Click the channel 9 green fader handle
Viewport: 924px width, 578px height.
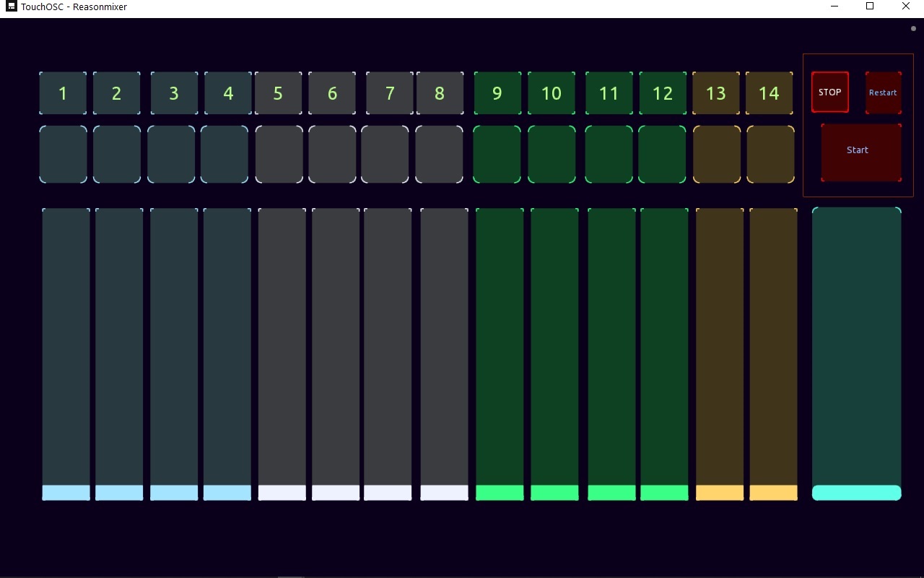500,493
